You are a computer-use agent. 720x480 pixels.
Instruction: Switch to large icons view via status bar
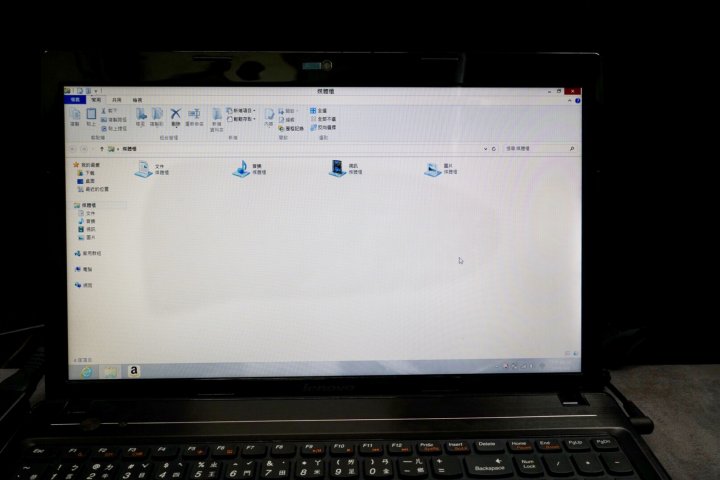tap(575, 353)
